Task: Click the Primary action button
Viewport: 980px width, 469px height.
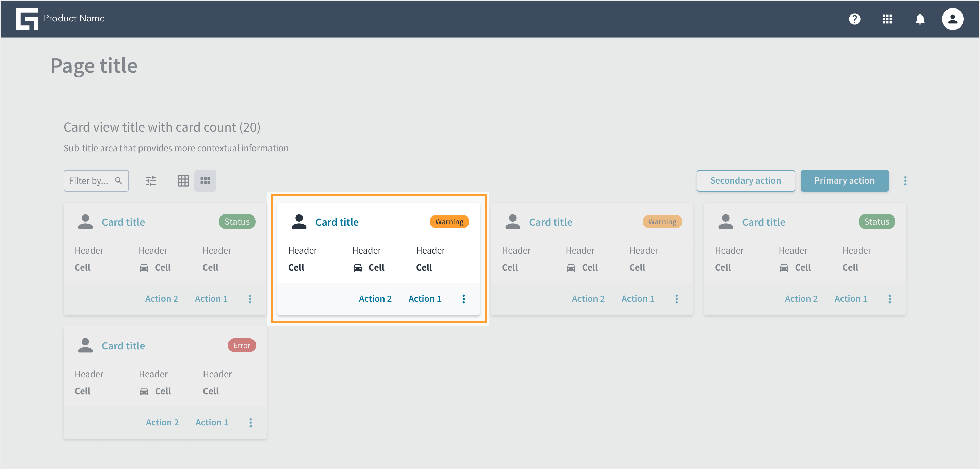Action: click(844, 180)
